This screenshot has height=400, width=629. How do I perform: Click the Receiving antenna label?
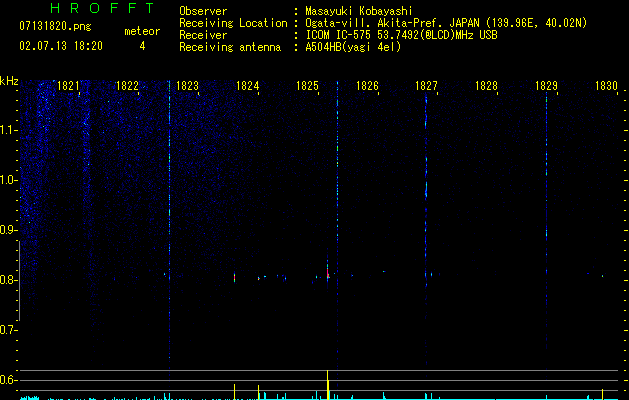click(x=230, y=47)
